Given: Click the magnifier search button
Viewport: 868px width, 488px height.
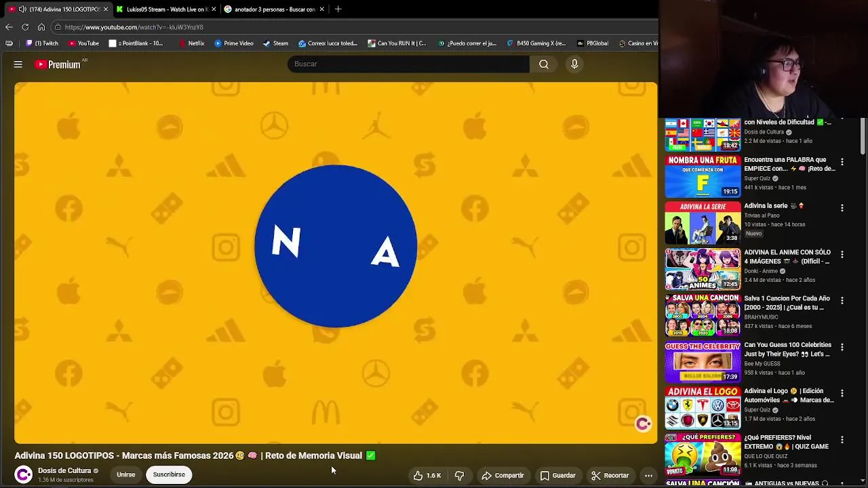Looking at the screenshot, I should (544, 64).
